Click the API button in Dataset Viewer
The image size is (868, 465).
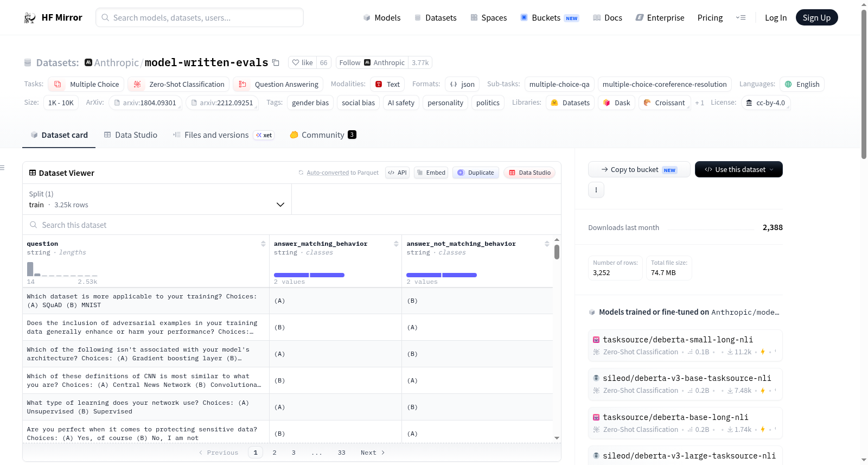[x=397, y=173]
